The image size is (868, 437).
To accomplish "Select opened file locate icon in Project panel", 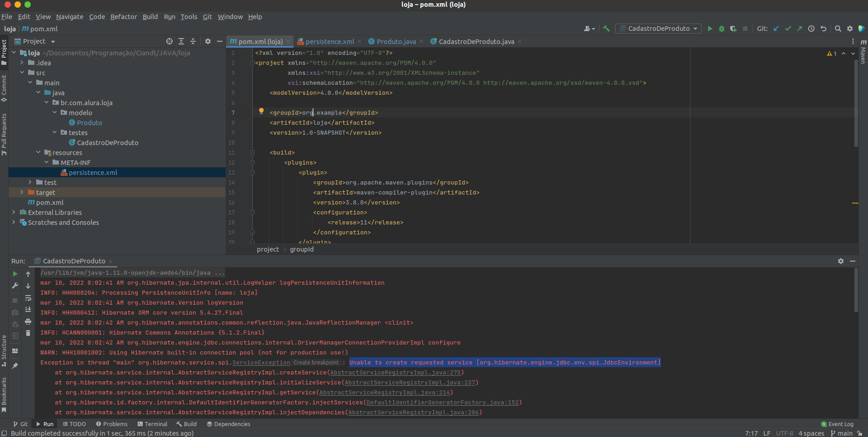I will [x=169, y=41].
